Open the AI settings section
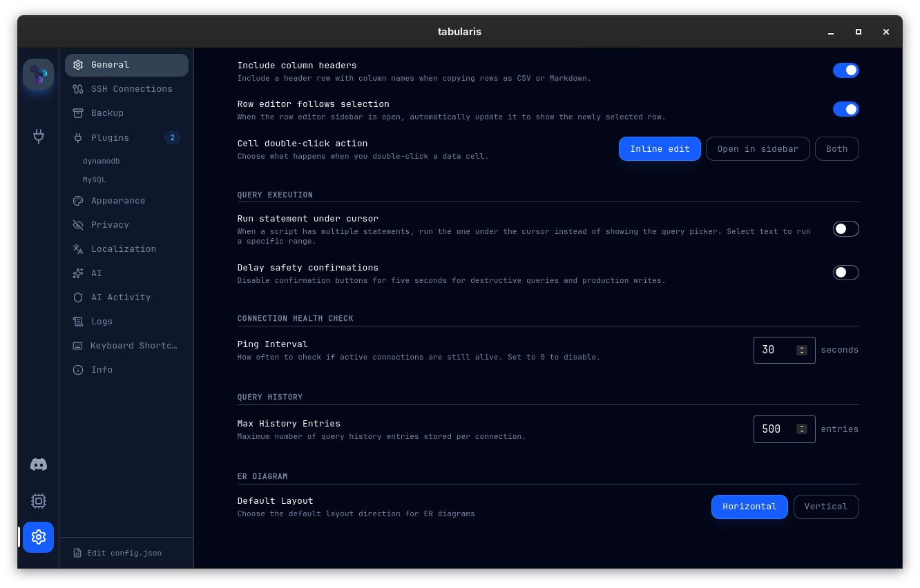 tap(126, 273)
